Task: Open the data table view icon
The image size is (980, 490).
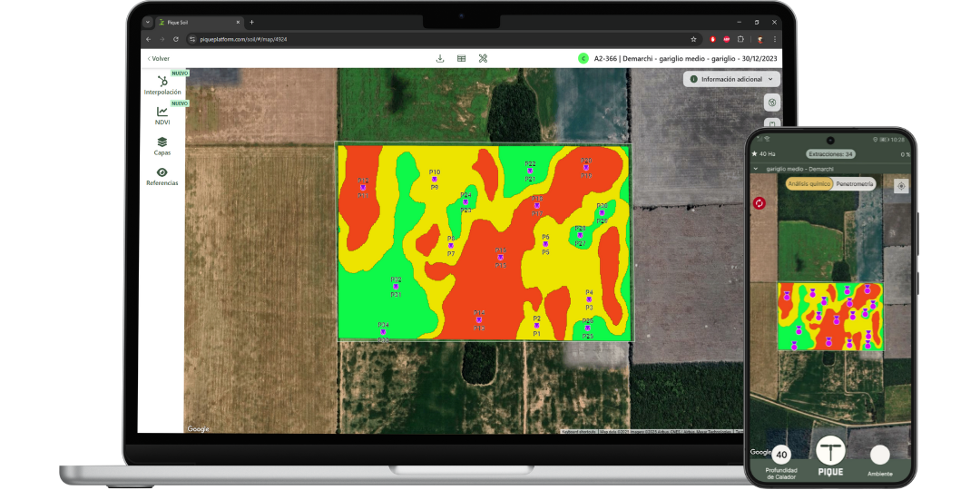Action: (x=461, y=59)
